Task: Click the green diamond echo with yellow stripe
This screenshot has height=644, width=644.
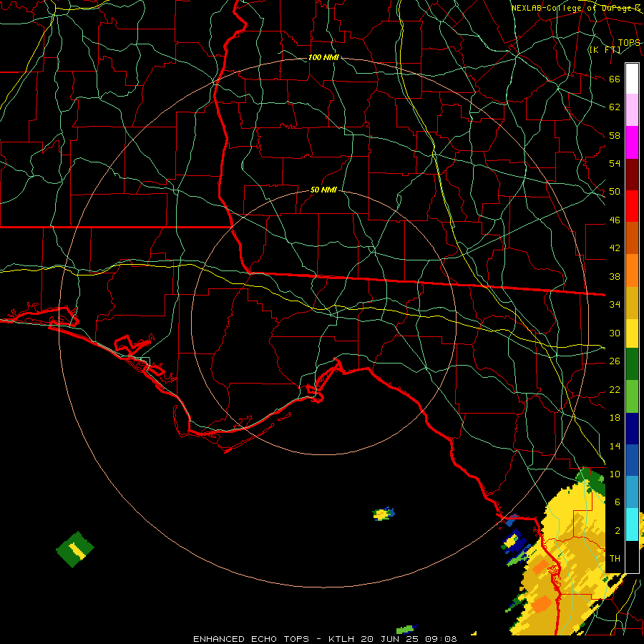Action: (74, 549)
